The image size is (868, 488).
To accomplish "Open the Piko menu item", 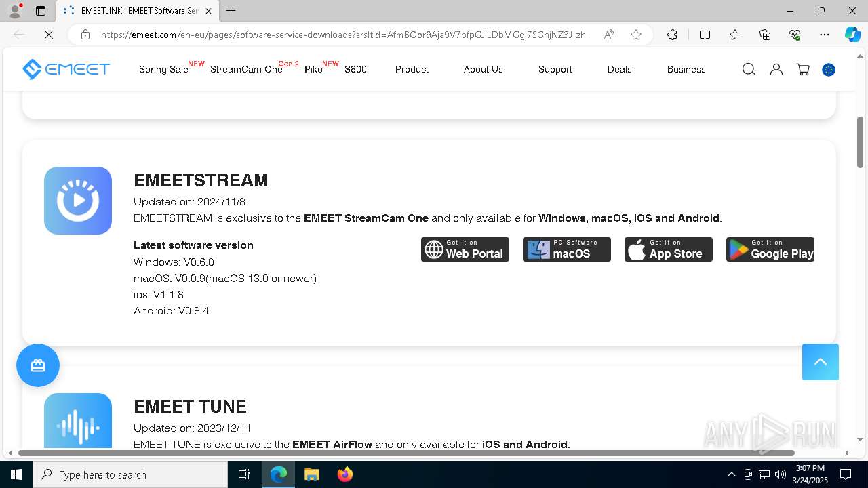I will 313,69.
